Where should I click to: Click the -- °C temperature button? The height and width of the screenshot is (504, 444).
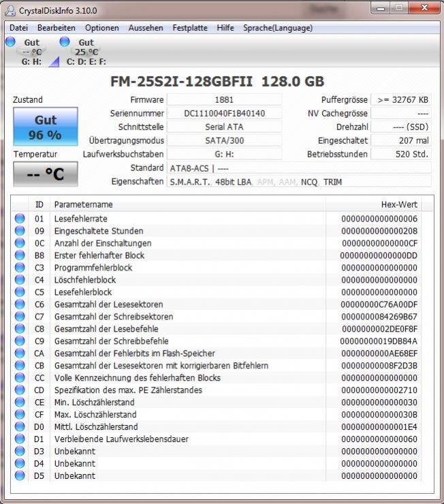pyautogui.click(x=46, y=174)
